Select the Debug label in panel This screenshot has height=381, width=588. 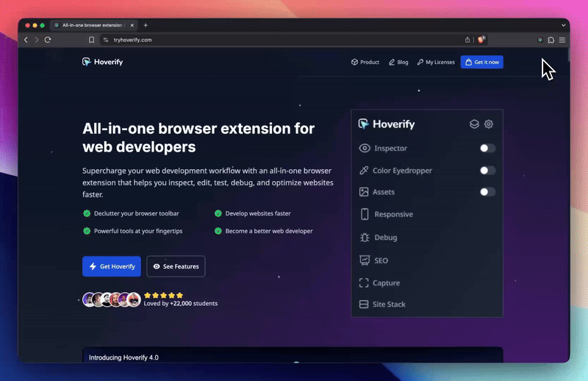point(386,238)
